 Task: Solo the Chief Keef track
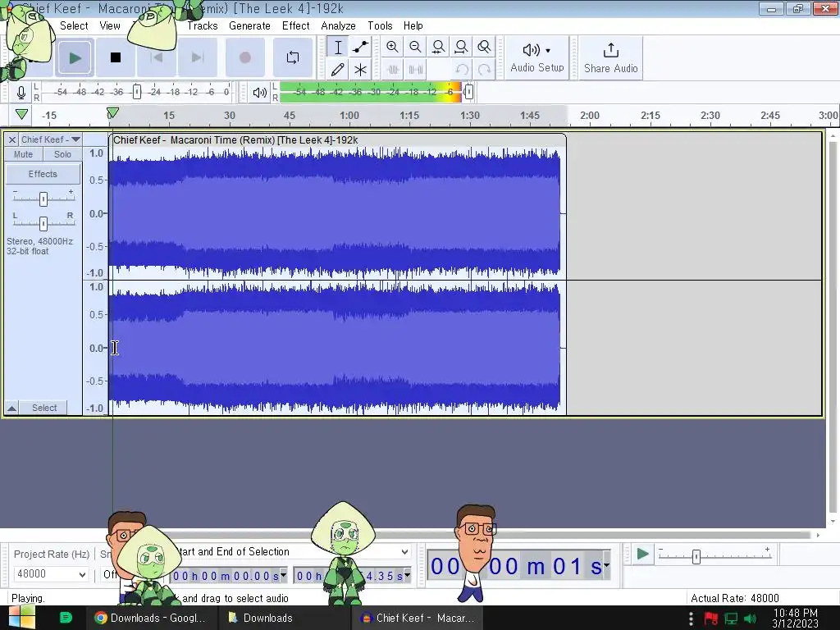click(x=62, y=154)
